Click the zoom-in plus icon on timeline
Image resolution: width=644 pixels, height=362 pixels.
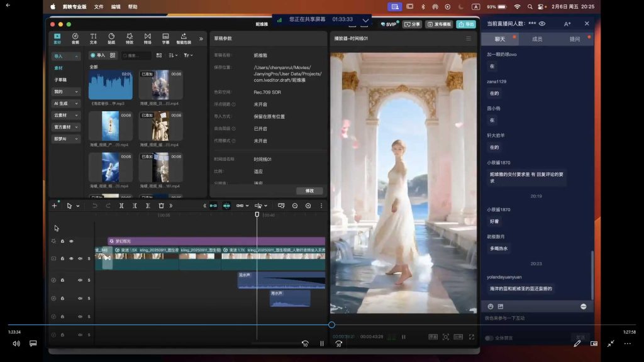(308, 206)
